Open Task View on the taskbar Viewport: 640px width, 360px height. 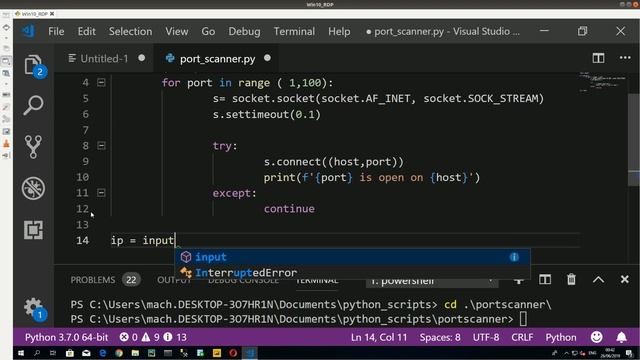[53, 353]
